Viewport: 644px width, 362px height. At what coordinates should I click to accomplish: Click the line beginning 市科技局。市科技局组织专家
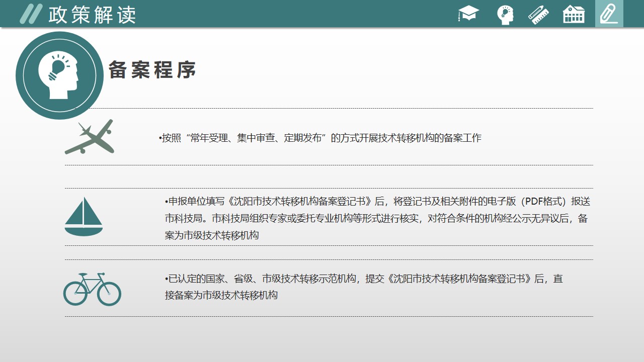pyautogui.click(x=376, y=219)
